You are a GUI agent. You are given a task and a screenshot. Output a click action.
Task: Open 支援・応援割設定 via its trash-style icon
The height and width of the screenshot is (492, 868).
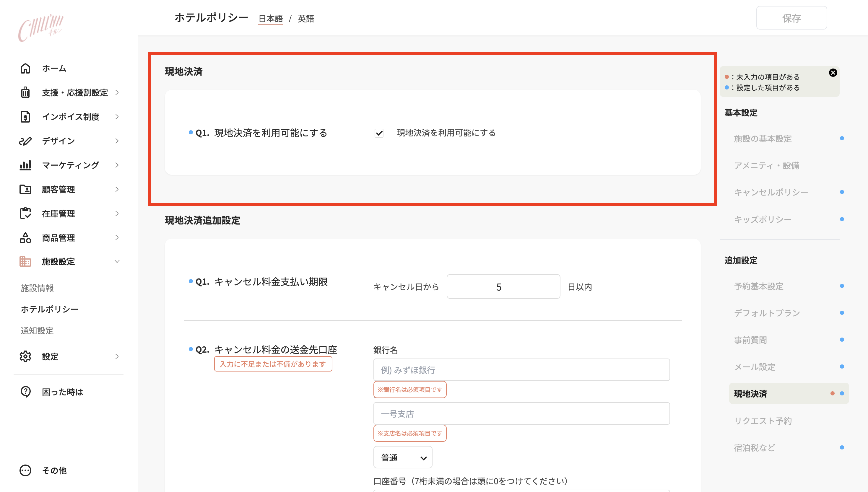point(26,93)
